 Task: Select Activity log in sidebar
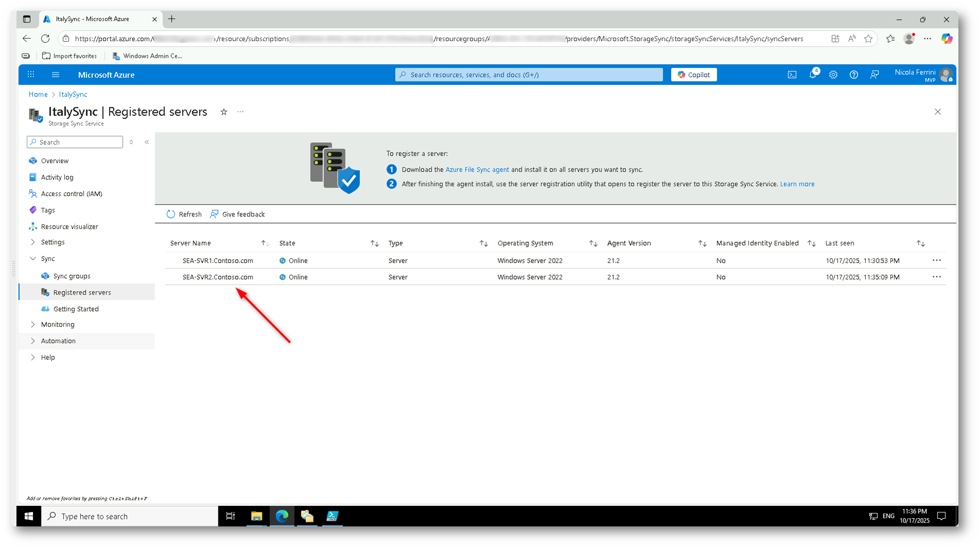coord(57,177)
